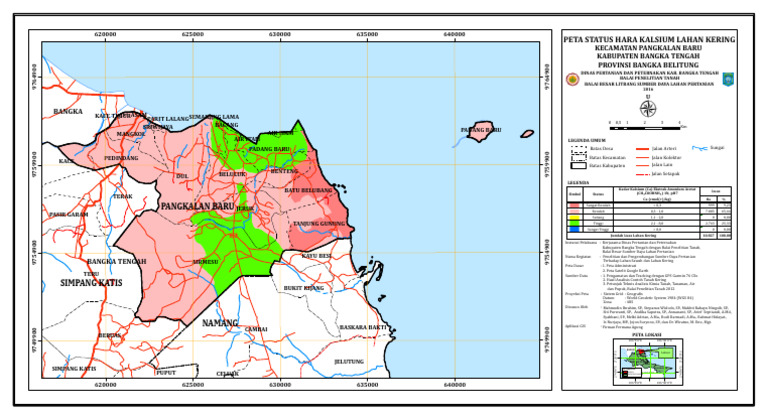Click the 'PETA LOKASI' heading
768x419 pixels.
[647, 335]
